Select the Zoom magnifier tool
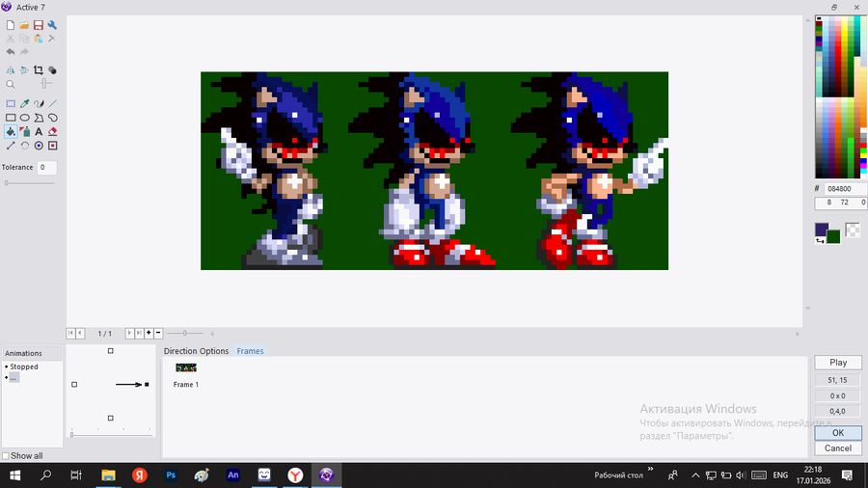This screenshot has height=488, width=868. pyautogui.click(x=11, y=84)
